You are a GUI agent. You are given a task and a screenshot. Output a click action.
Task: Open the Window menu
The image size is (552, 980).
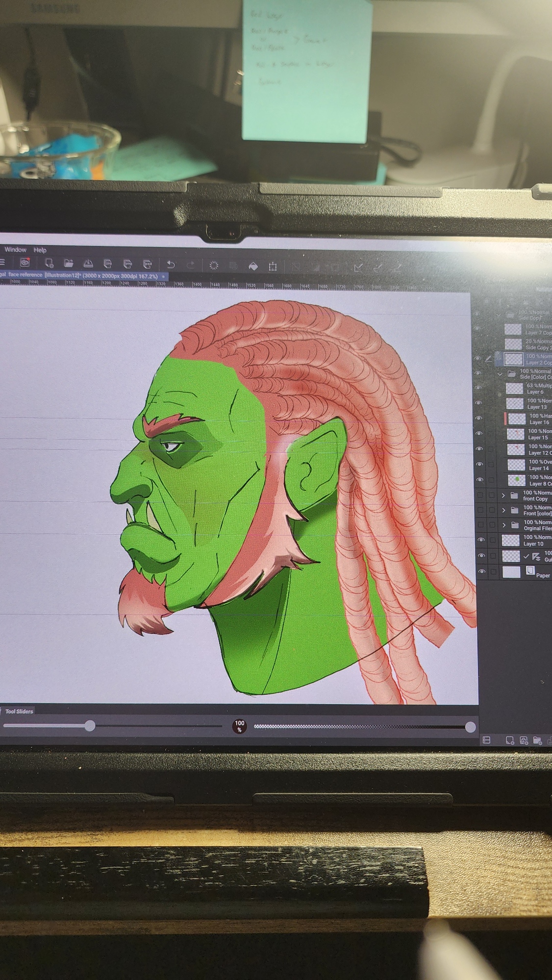point(16,250)
